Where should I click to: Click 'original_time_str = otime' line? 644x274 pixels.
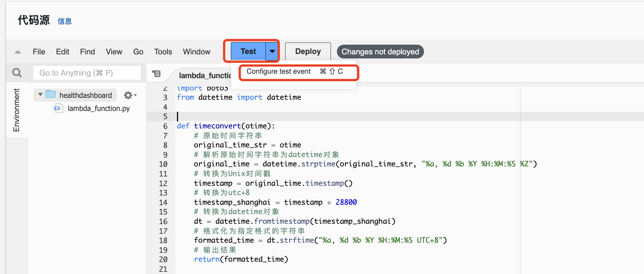[248, 145]
